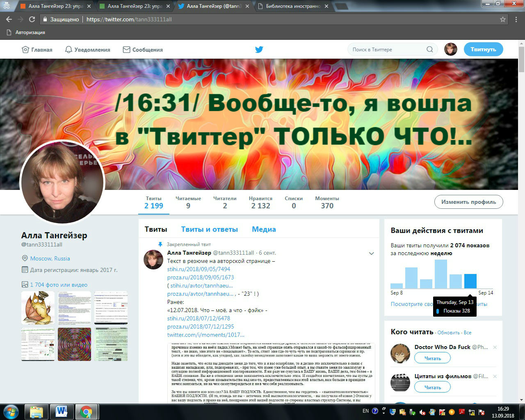Open link proza.ru/2018/07/12/1295
The width and height of the screenshot is (525, 420).
(201, 326)
